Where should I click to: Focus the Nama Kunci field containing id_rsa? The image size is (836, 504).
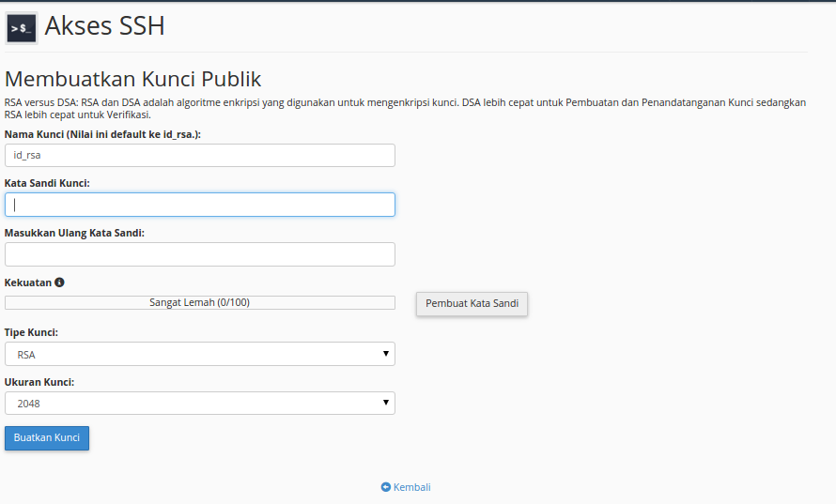tap(199, 155)
